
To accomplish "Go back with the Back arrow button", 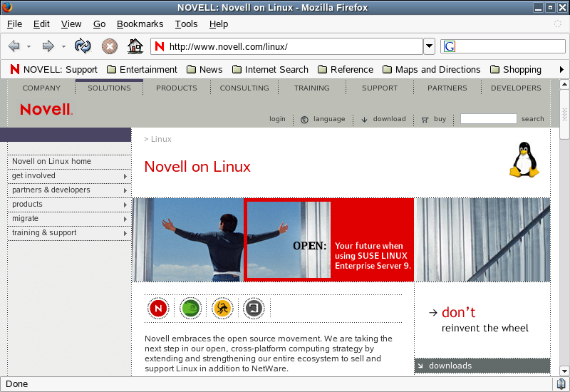I will click(14, 46).
